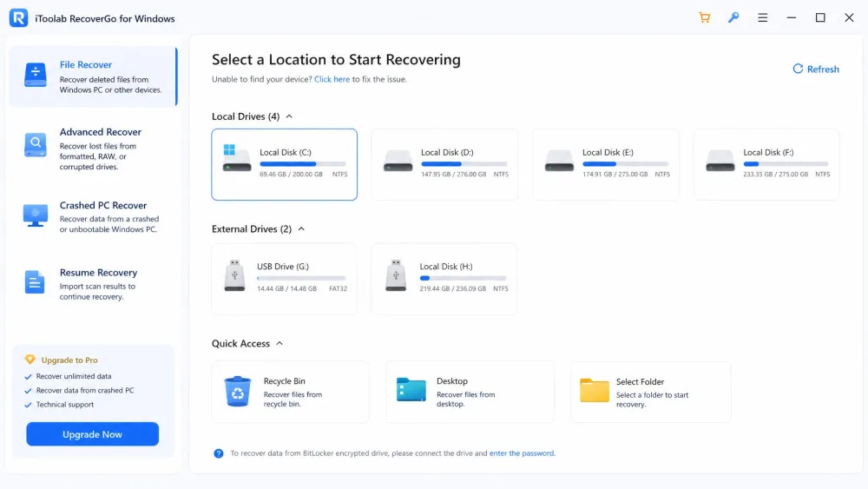Click the Desktop folder icon
Viewport: 868px width, 489px height.
point(411,389)
